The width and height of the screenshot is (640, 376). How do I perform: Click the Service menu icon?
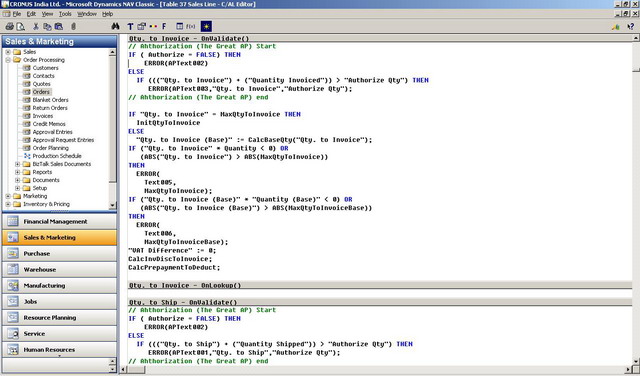click(x=13, y=334)
